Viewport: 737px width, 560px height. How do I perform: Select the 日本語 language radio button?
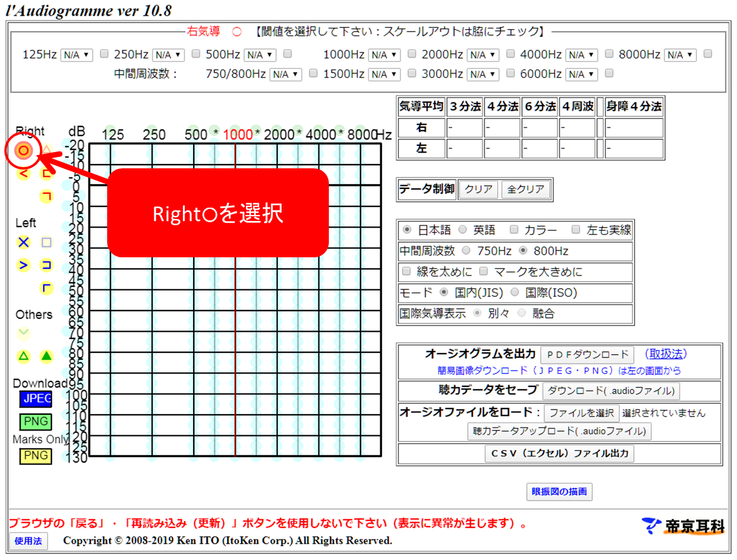point(406,229)
